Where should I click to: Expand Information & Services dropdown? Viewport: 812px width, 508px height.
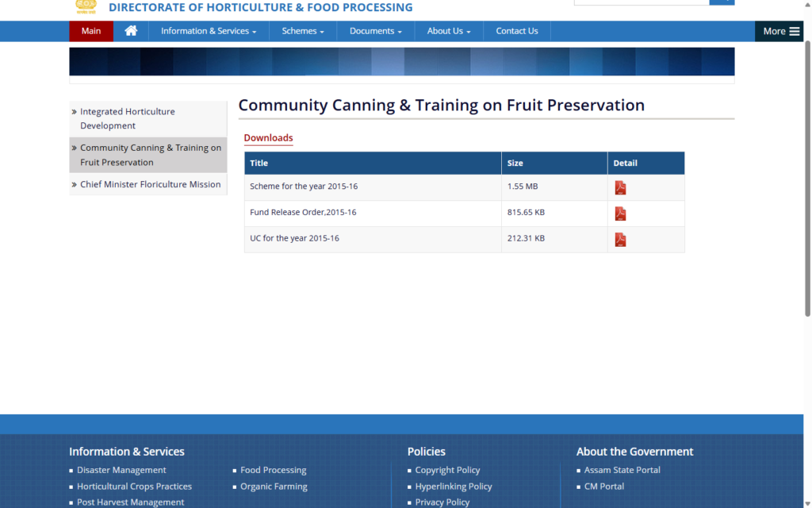click(x=209, y=31)
